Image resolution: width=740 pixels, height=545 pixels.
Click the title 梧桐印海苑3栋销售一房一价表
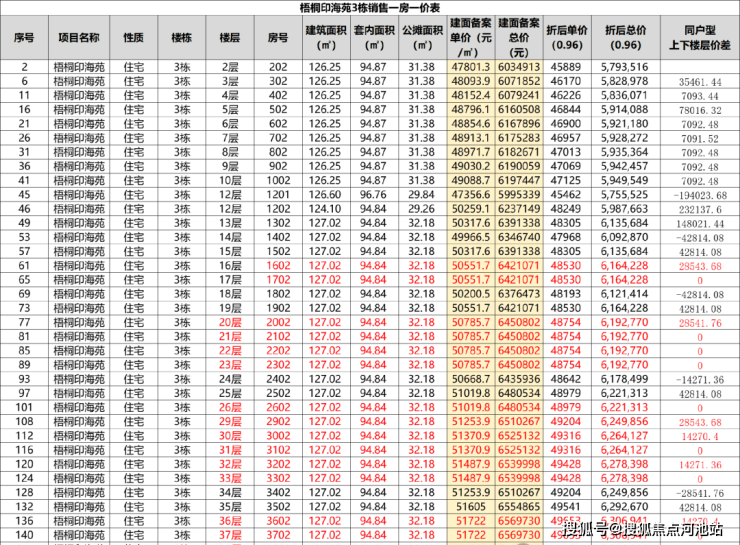click(370, 9)
